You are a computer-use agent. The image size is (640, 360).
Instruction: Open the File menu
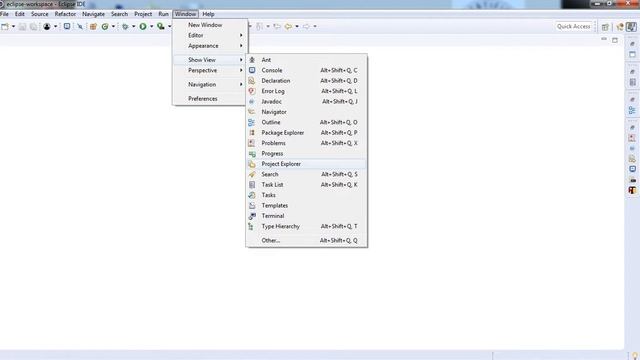point(4,14)
